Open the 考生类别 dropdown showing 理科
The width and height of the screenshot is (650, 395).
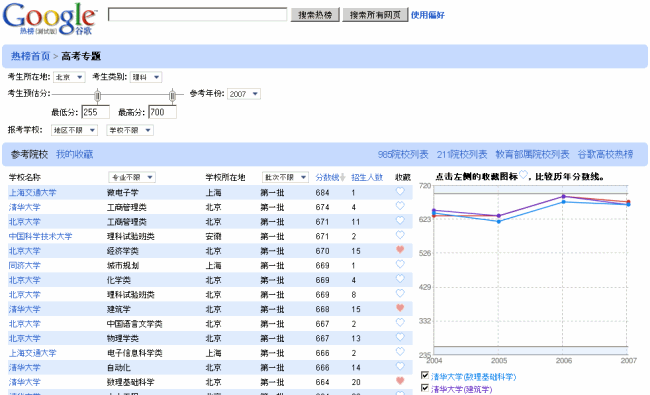[x=146, y=77]
